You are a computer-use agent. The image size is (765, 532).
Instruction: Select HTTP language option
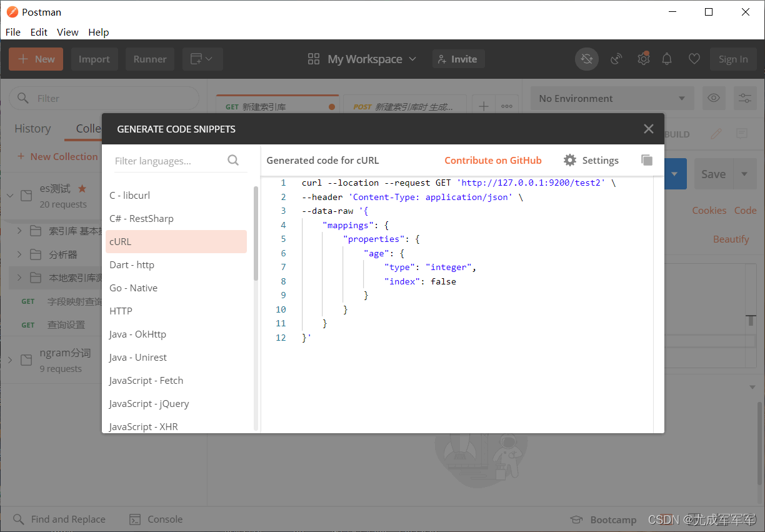pos(176,311)
